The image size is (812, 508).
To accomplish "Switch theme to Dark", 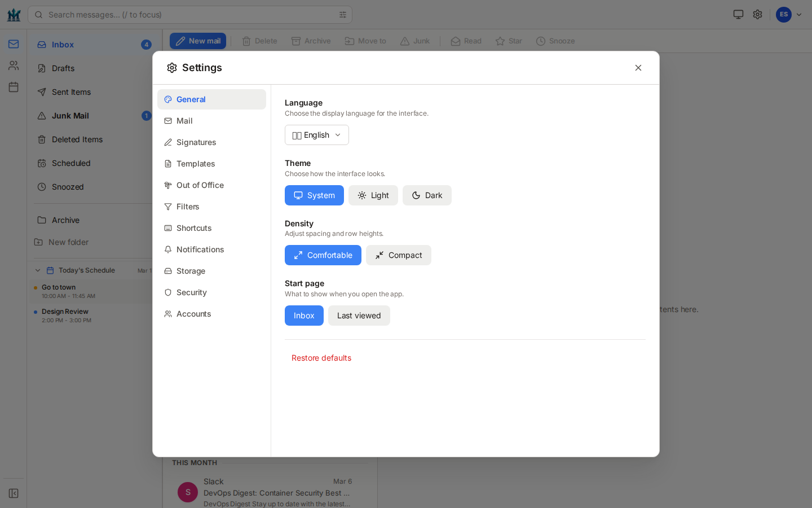I will (427, 195).
